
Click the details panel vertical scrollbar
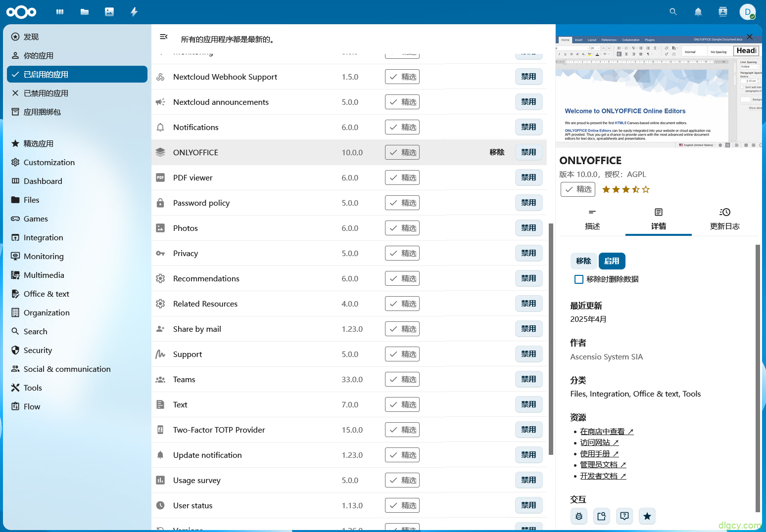[x=758, y=378]
